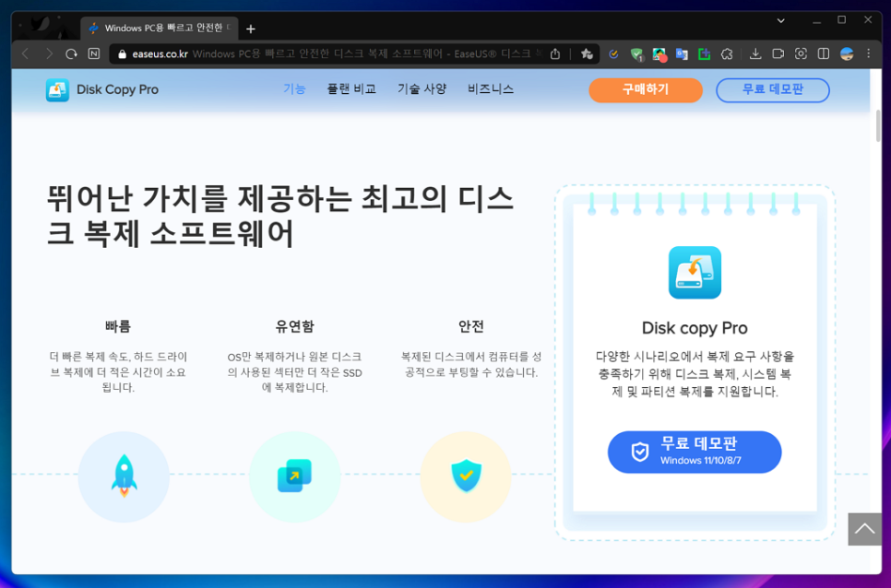891x588 pixels.
Task: Click the orange 구매하기 button
Action: click(646, 90)
